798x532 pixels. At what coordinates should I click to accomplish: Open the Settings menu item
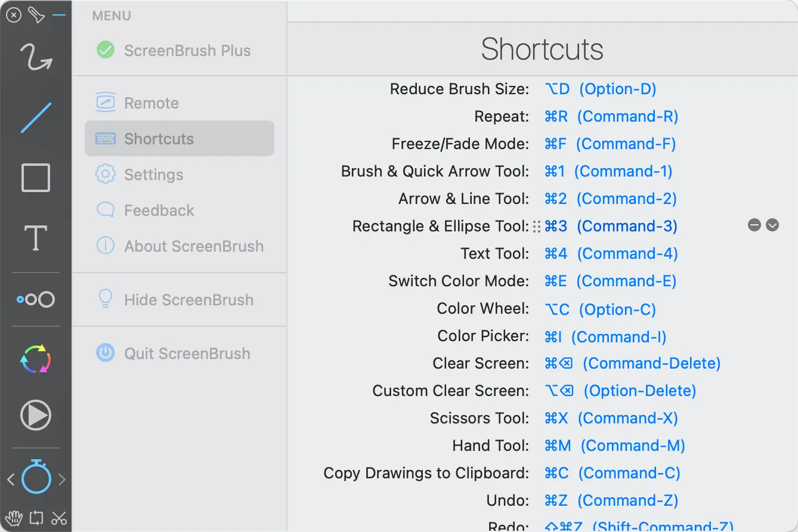point(153,175)
